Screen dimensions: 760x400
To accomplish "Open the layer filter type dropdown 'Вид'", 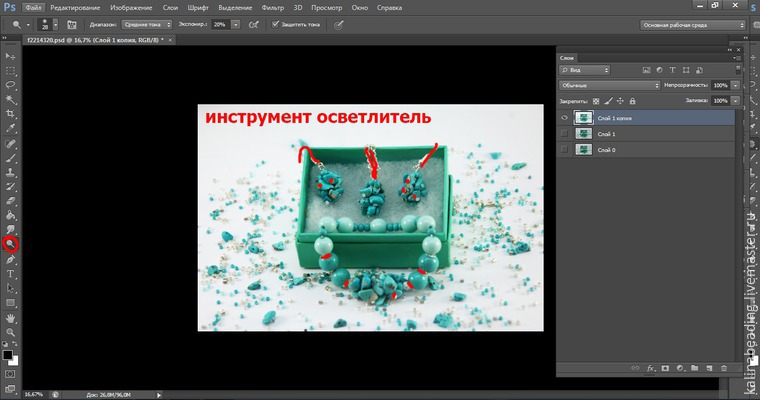I will pyautogui.click(x=584, y=70).
